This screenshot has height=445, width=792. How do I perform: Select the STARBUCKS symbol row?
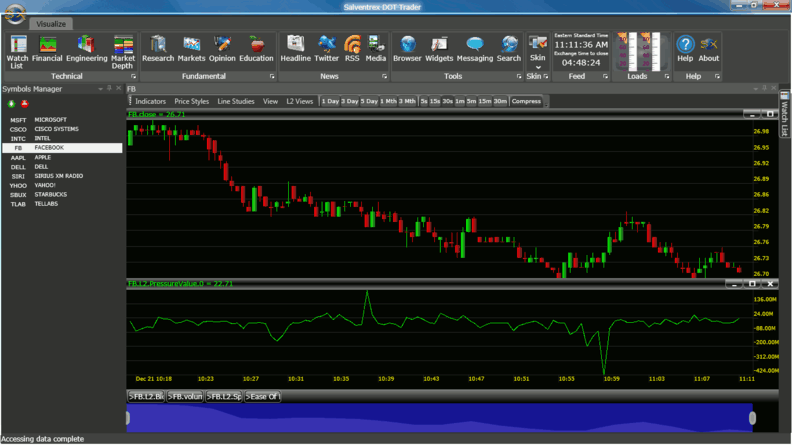click(x=62, y=194)
